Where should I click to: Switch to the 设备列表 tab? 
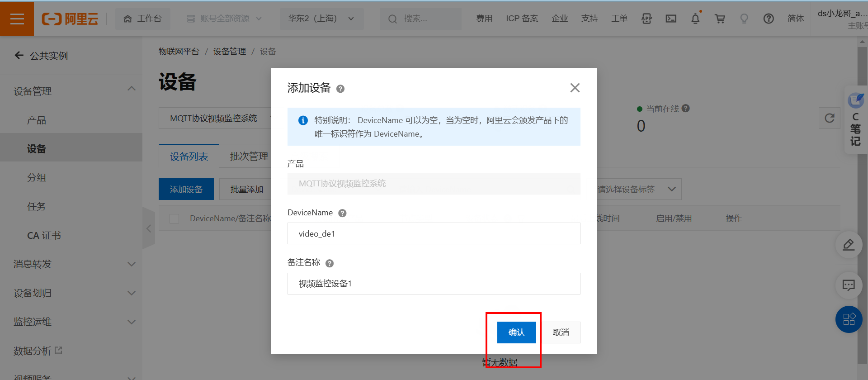189,157
